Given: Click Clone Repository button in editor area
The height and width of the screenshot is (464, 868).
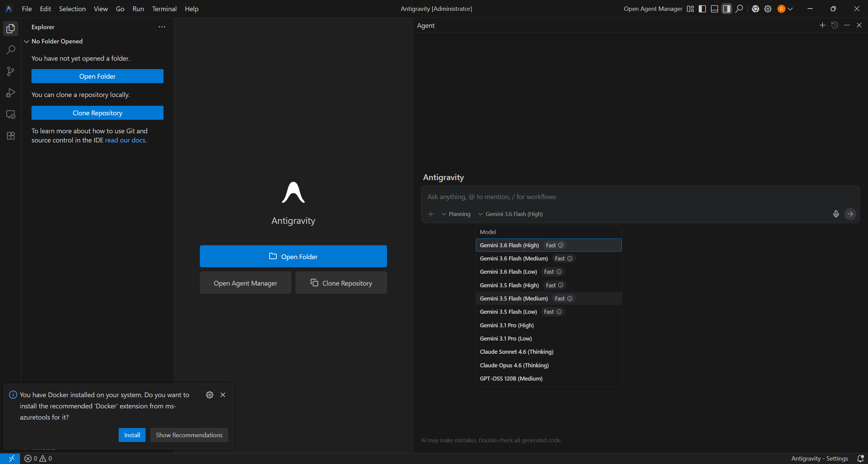Looking at the screenshot, I should (x=341, y=283).
